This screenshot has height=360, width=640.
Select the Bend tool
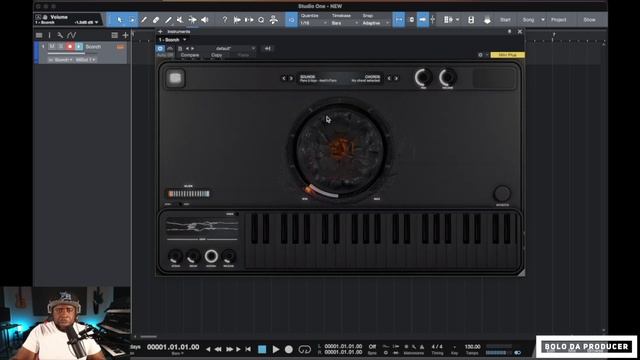point(192,20)
